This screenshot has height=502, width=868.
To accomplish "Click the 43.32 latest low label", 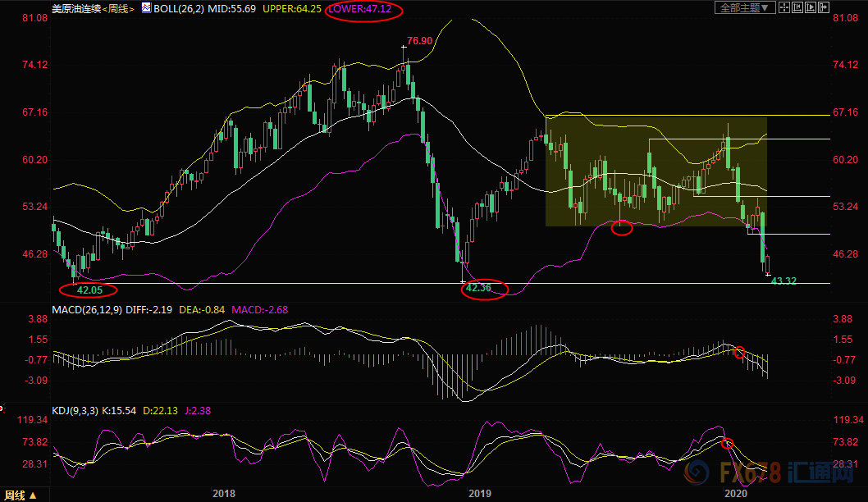I will tap(784, 282).
